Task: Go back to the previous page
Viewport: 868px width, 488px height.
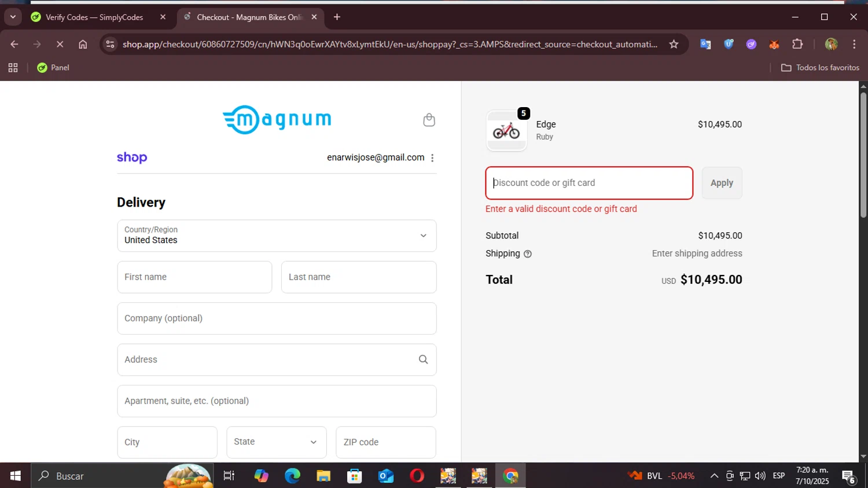Action: tap(14, 44)
